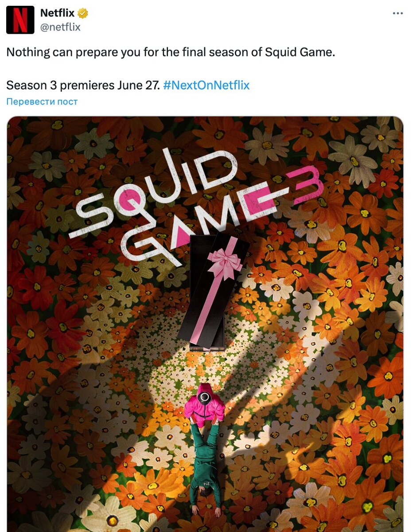Open the @netflix handle link
The height and width of the screenshot is (532, 412).
(60, 27)
